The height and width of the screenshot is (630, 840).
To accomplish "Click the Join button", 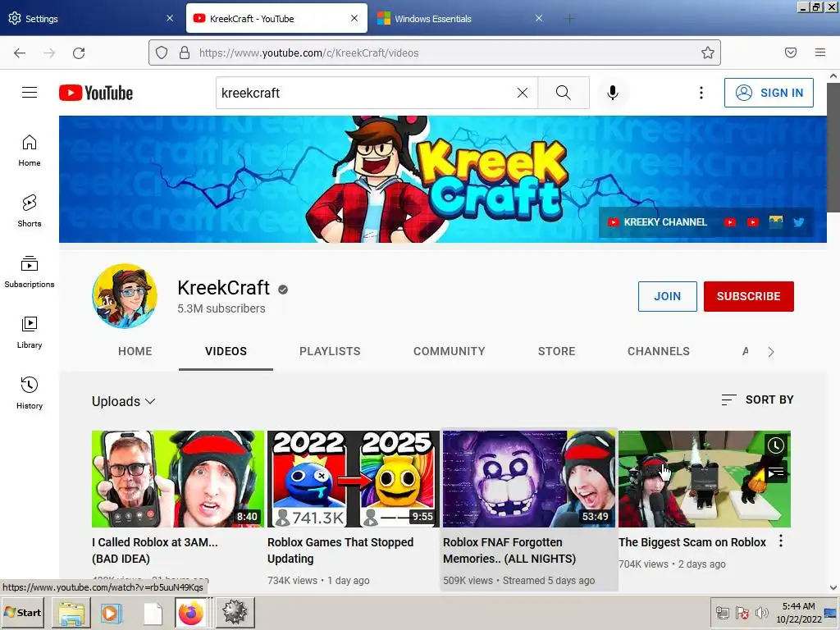I will click(668, 296).
